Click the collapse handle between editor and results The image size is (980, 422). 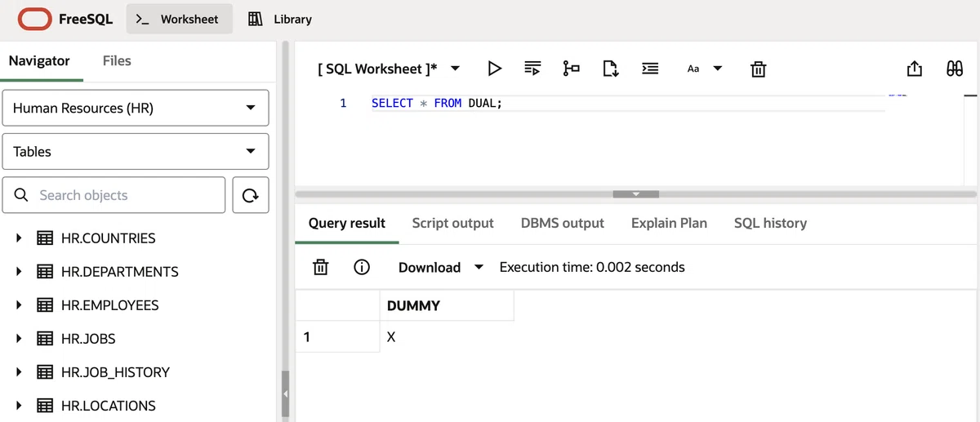point(635,194)
